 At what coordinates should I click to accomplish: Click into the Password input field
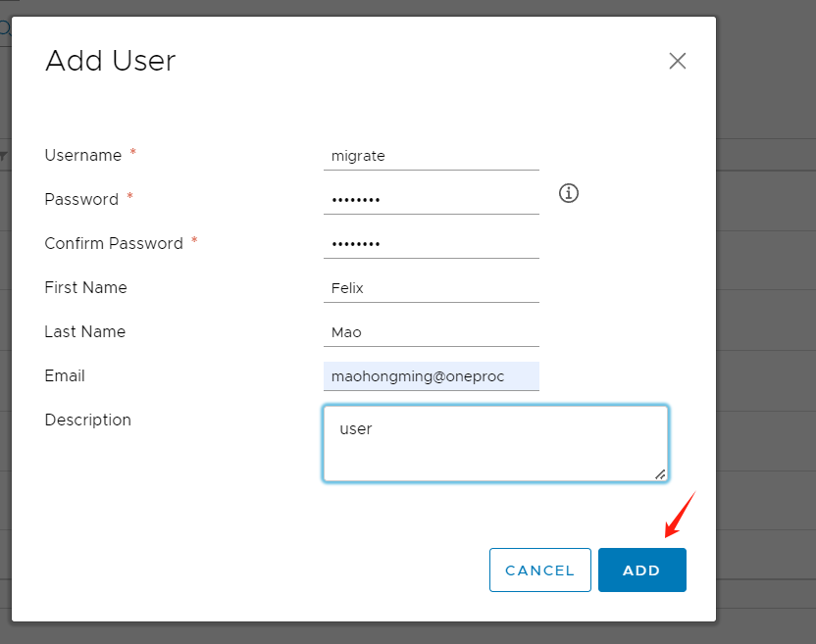(431, 200)
